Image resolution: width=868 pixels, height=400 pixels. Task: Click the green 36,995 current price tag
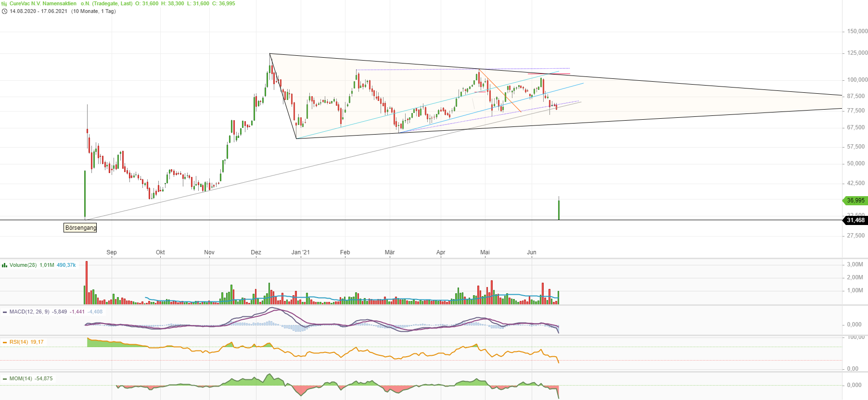click(x=855, y=200)
